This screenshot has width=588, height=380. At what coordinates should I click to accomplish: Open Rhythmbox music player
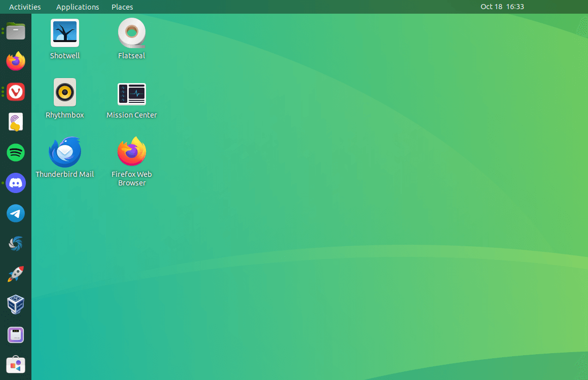[64, 92]
